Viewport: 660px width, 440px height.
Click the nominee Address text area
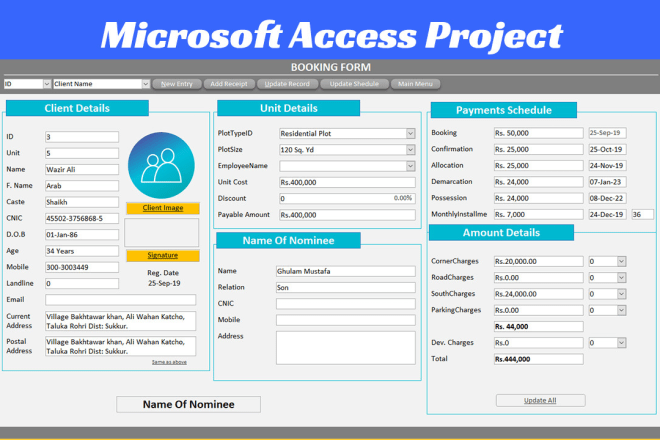click(346, 348)
